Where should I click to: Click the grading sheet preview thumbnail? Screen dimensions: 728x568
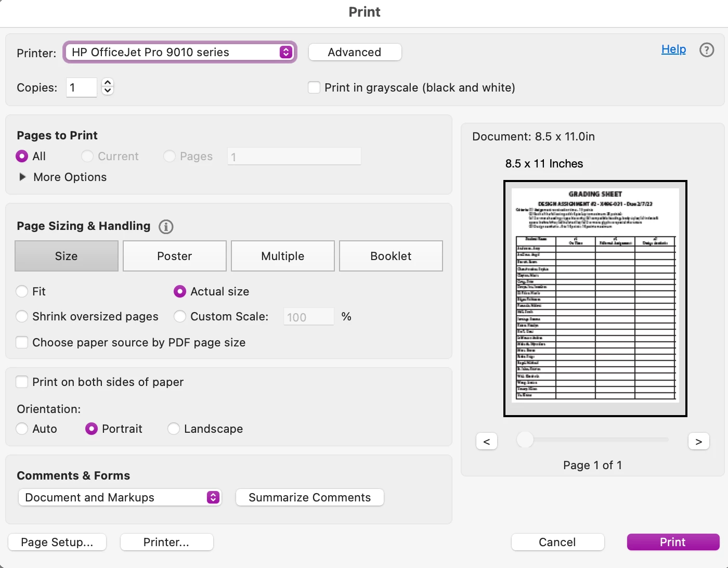595,299
